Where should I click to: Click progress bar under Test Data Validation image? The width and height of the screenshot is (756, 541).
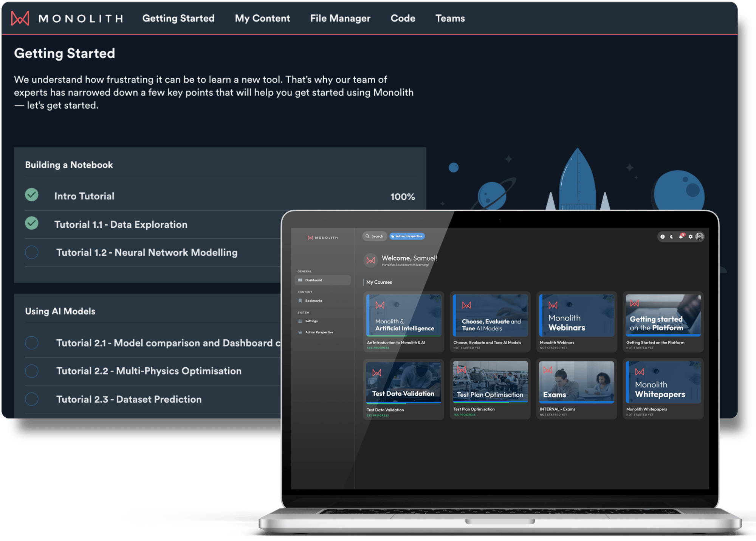[x=404, y=403]
